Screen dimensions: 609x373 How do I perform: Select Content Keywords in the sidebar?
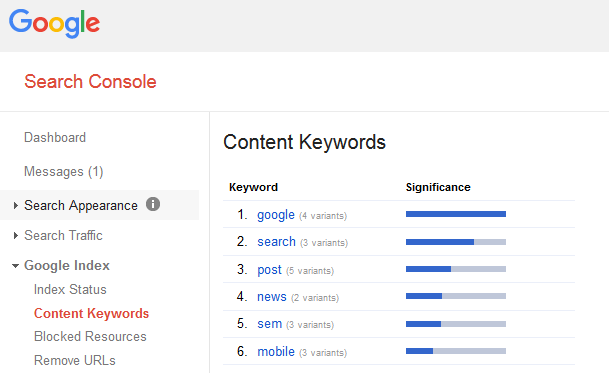click(x=91, y=313)
